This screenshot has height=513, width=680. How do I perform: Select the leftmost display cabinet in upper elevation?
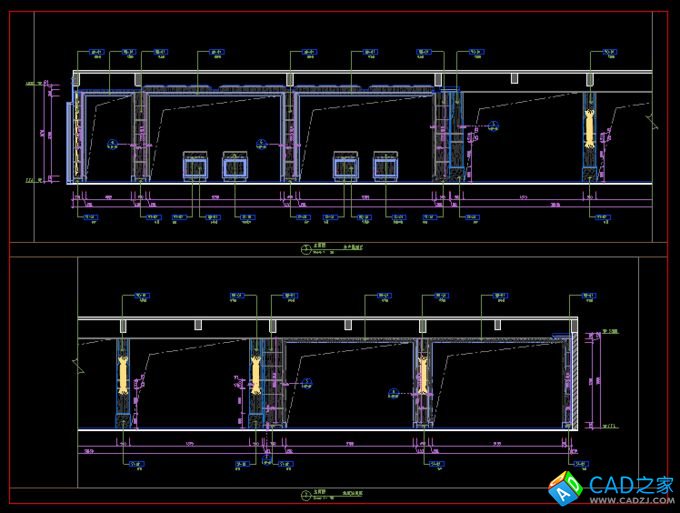pyautogui.click(x=194, y=166)
